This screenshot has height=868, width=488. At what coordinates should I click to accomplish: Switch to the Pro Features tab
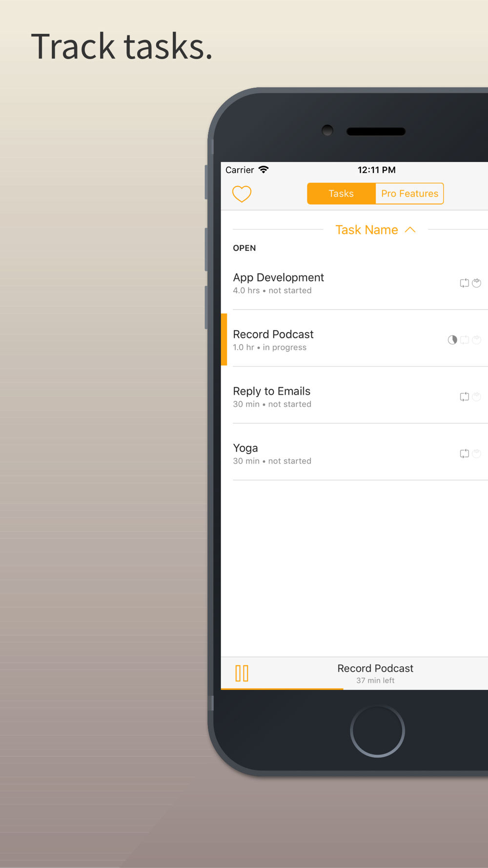click(409, 194)
